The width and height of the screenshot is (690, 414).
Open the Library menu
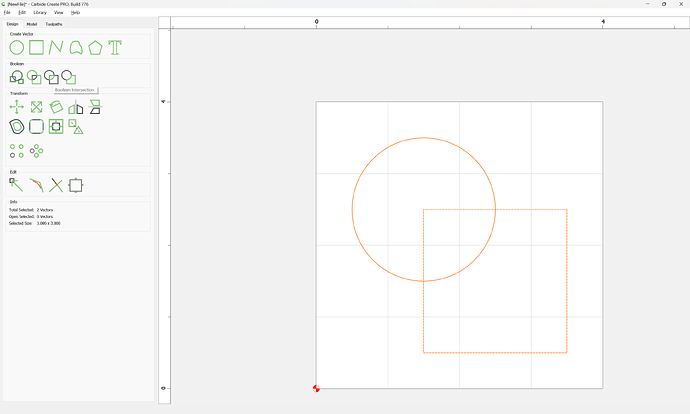40,13
